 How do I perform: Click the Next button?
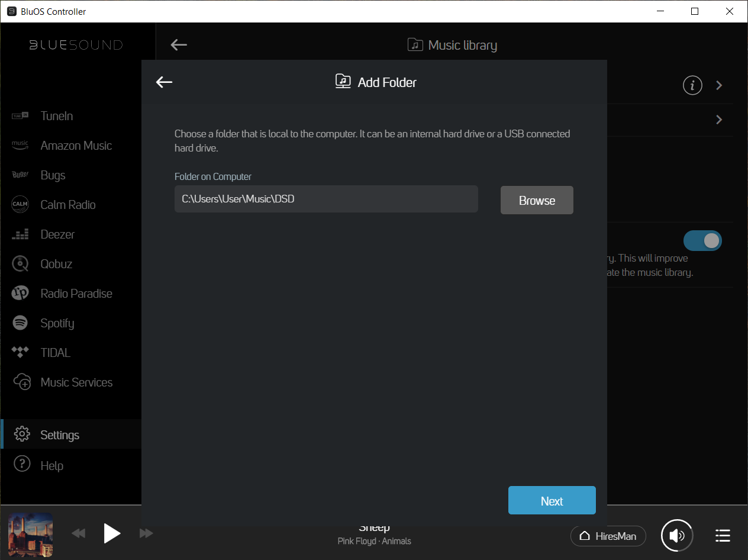coord(552,501)
